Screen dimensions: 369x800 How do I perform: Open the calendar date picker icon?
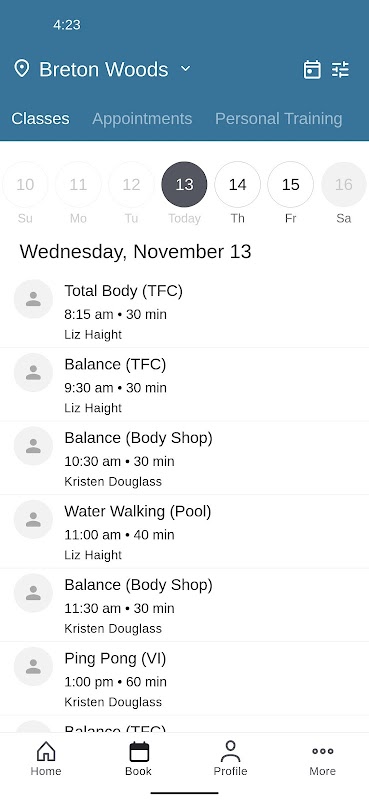(312, 69)
